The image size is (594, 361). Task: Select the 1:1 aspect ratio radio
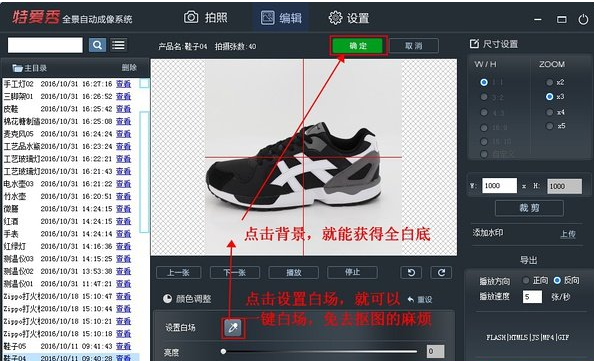click(484, 82)
